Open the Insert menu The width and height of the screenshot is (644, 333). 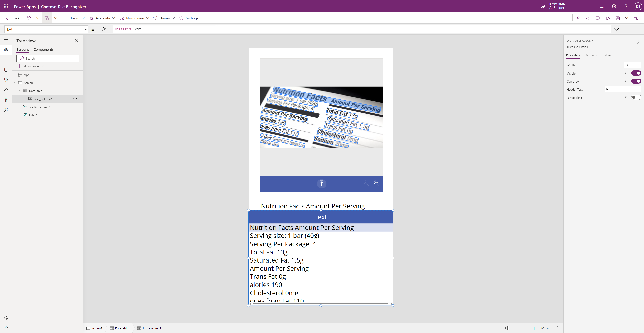tap(74, 18)
